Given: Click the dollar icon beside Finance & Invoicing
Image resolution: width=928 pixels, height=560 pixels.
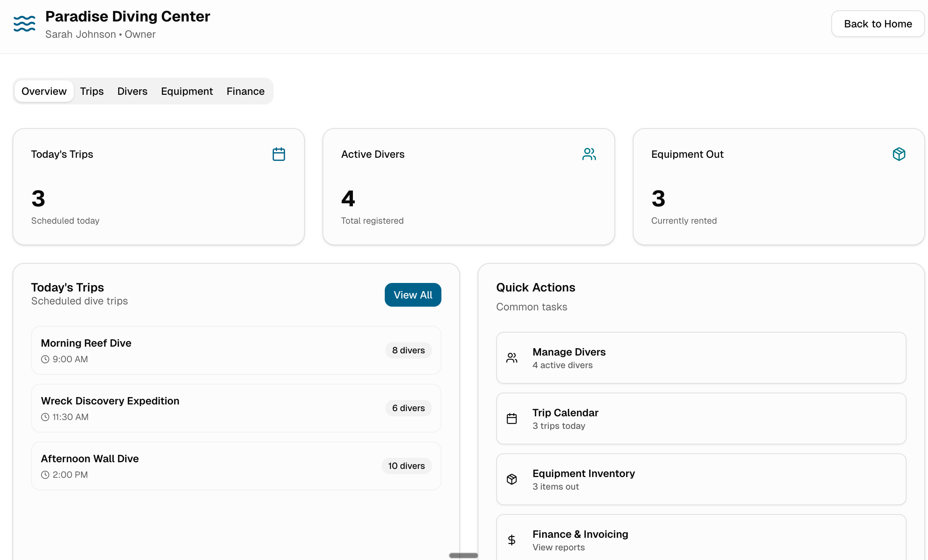Looking at the screenshot, I should [x=511, y=540].
